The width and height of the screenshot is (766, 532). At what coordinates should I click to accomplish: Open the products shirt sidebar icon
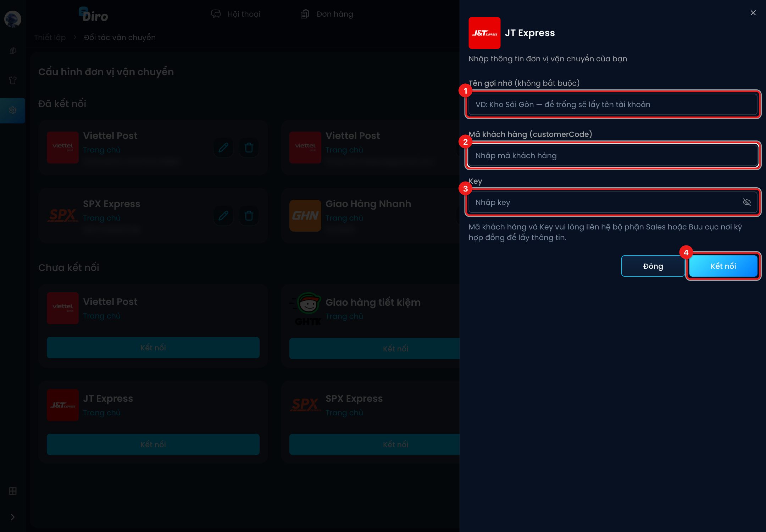click(13, 81)
